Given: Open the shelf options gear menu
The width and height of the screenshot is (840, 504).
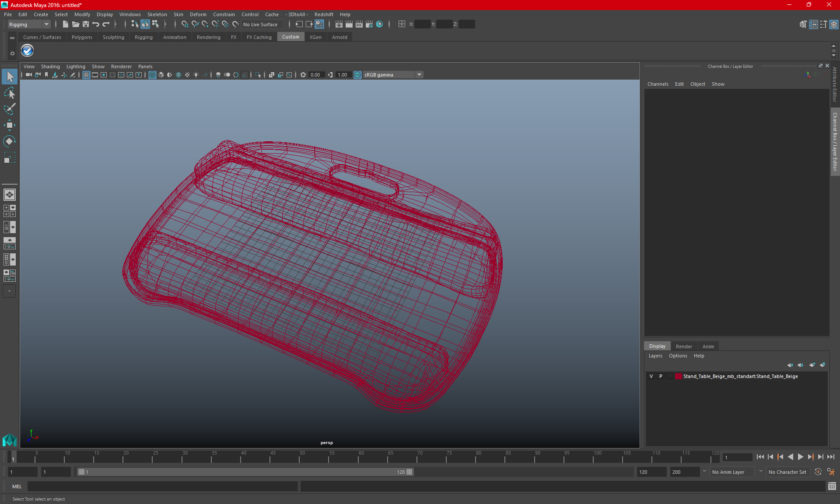Looking at the screenshot, I should 12,53.
